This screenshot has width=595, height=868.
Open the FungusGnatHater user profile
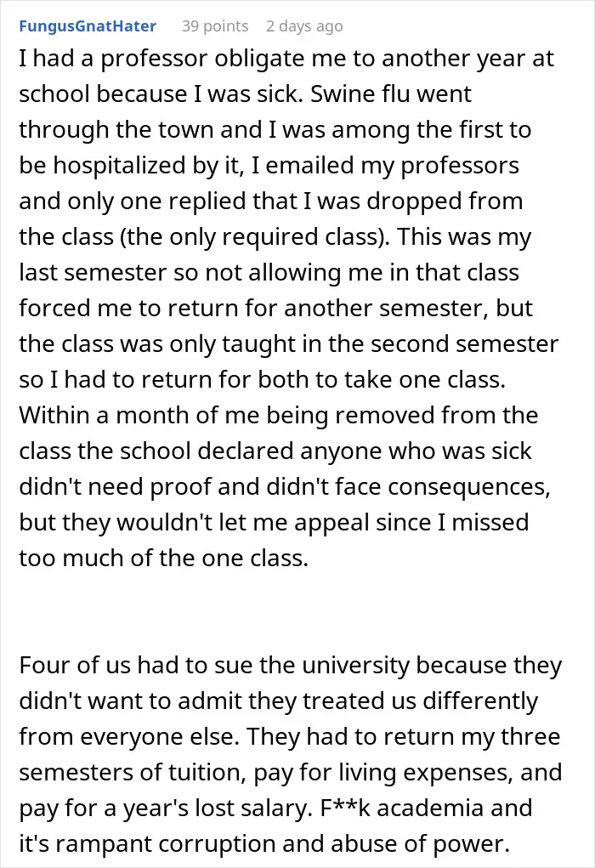(88, 26)
